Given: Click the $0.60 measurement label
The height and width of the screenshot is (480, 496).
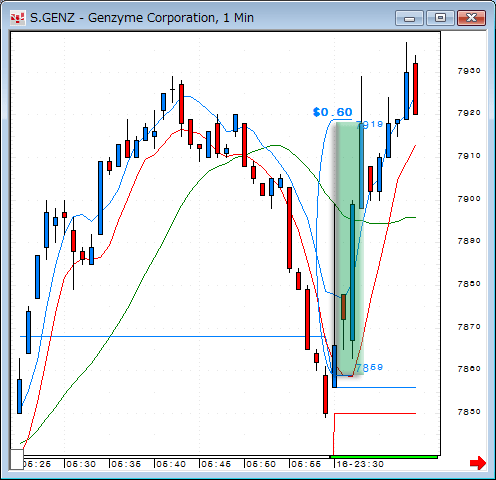Looking at the screenshot, I should pyautogui.click(x=332, y=112).
